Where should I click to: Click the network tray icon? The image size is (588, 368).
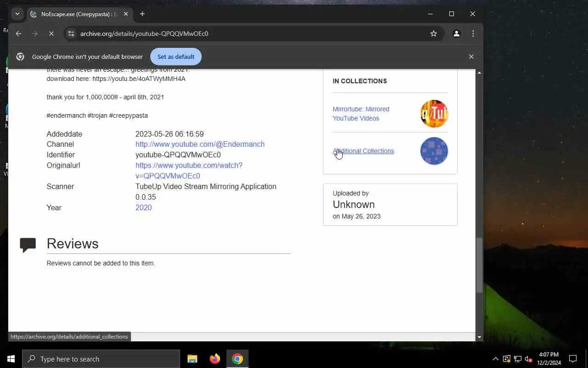pos(518,359)
